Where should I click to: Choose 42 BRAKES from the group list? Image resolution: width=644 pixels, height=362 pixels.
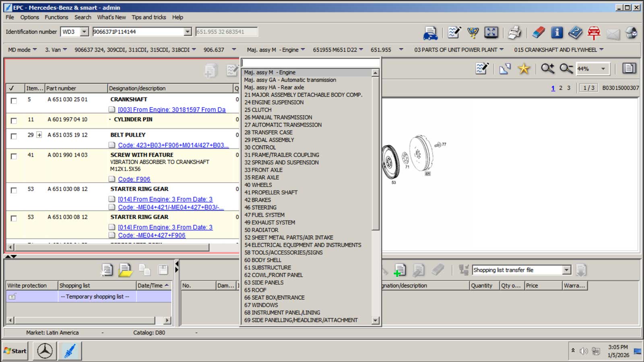click(258, 200)
